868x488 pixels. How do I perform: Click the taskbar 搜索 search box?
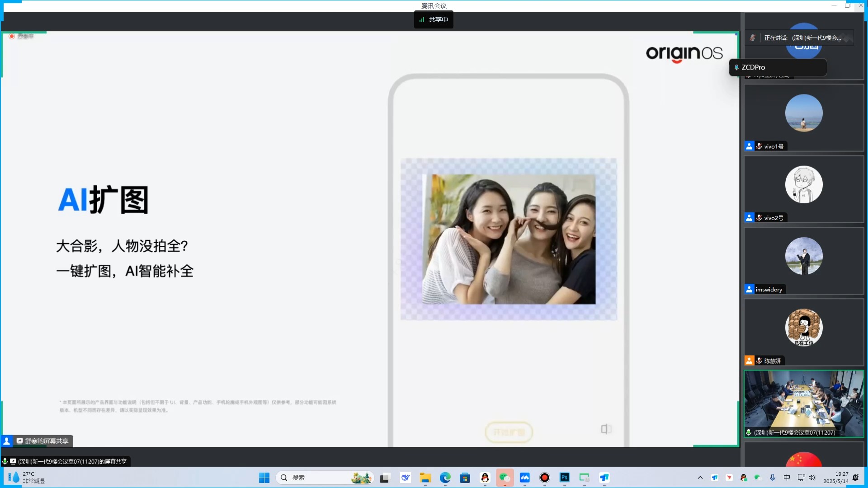coord(325,478)
